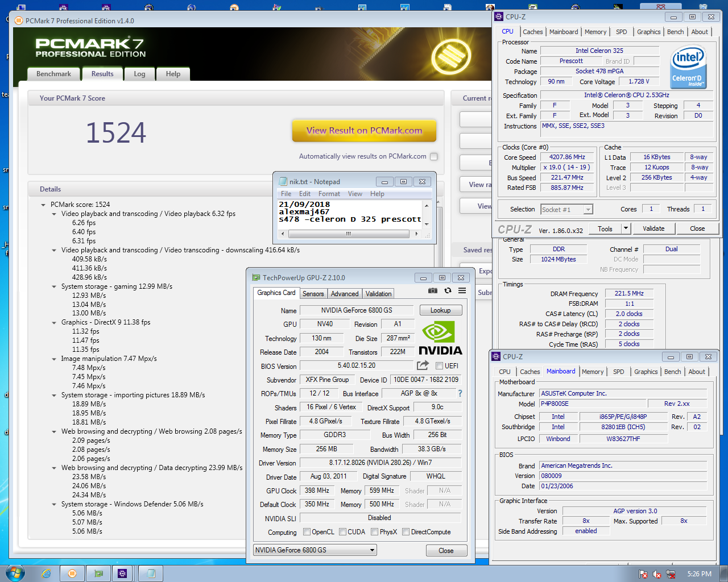The height and width of the screenshot is (582, 728).
Task: Click the upper CPU-Z window title icon
Action: (499, 16)
